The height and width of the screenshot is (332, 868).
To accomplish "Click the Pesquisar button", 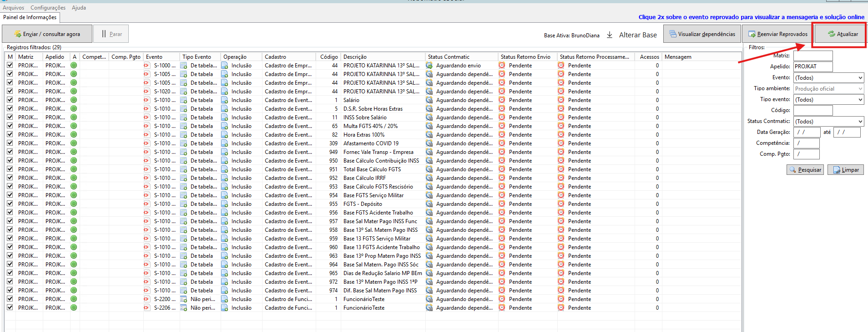I will click(805, 170).
